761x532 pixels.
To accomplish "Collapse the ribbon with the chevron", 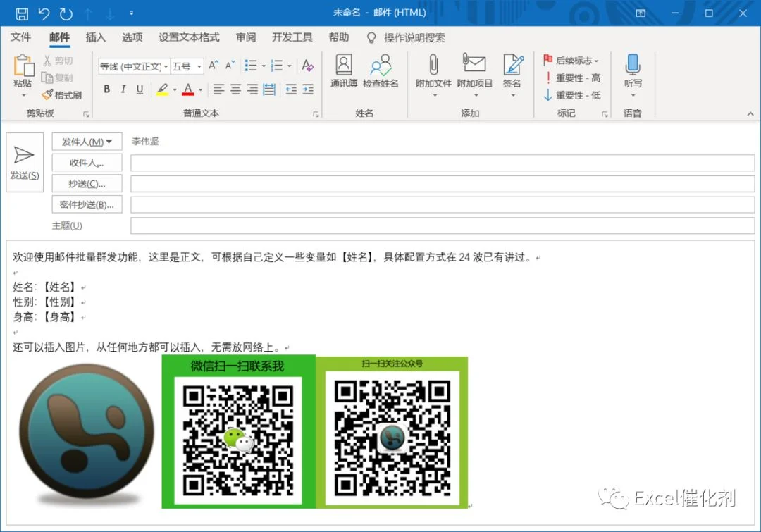I will coord(750,114).
